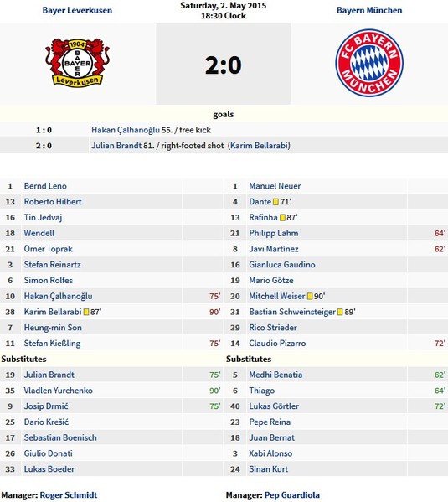Click the 2:0 final score box
Screen dimensions: 448x502
[x=224, y=64]
